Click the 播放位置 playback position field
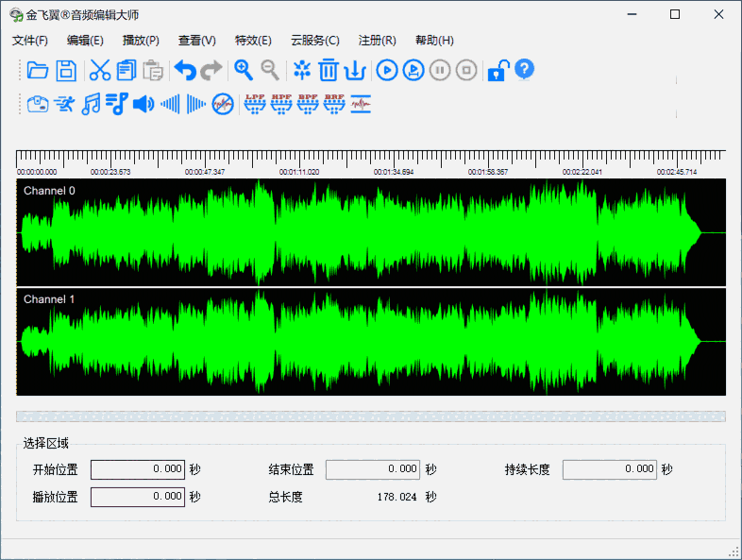The width and height of the screenshot is (742, 560). click(x=138, y=497)
